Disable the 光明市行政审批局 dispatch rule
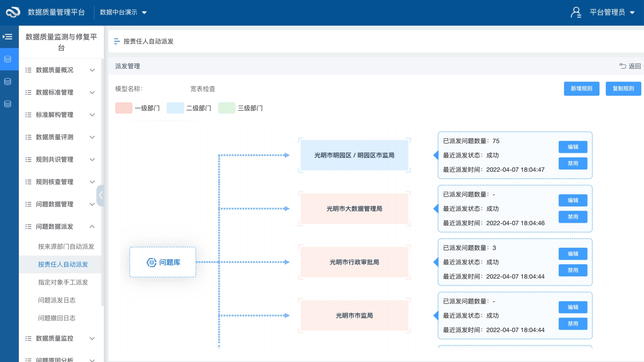Screen dimensions: 644x362 pos(573,270)
